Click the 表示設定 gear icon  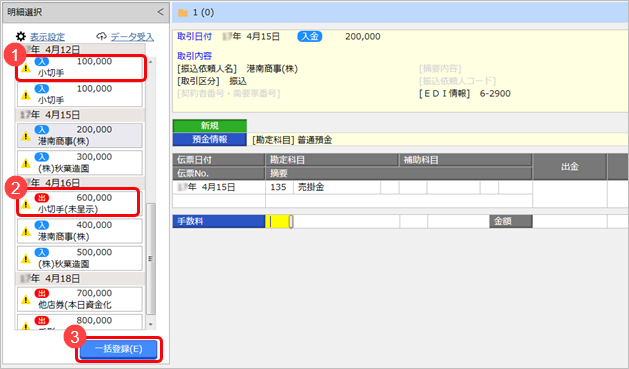tap(21, 37)
